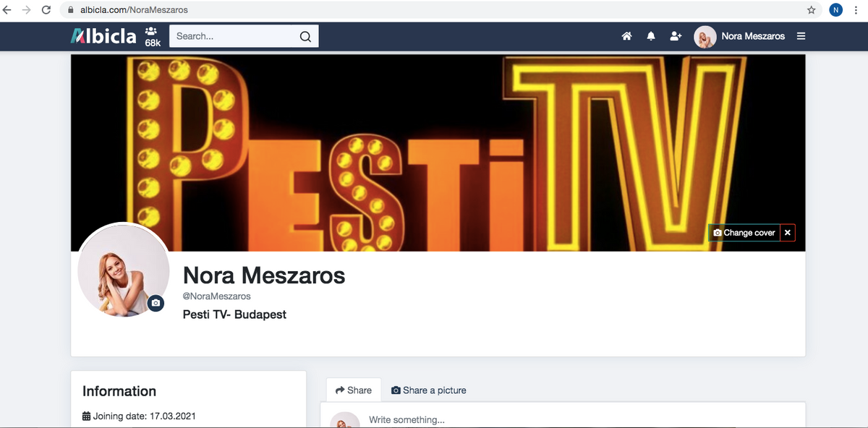The width and height of the screenshot is (868, 428).
Task: Bookmark page with star icon
Action: pos(812,10)
